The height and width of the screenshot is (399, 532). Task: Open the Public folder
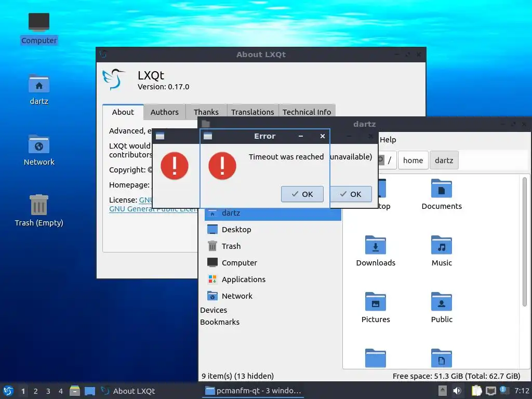pos(442,308)
